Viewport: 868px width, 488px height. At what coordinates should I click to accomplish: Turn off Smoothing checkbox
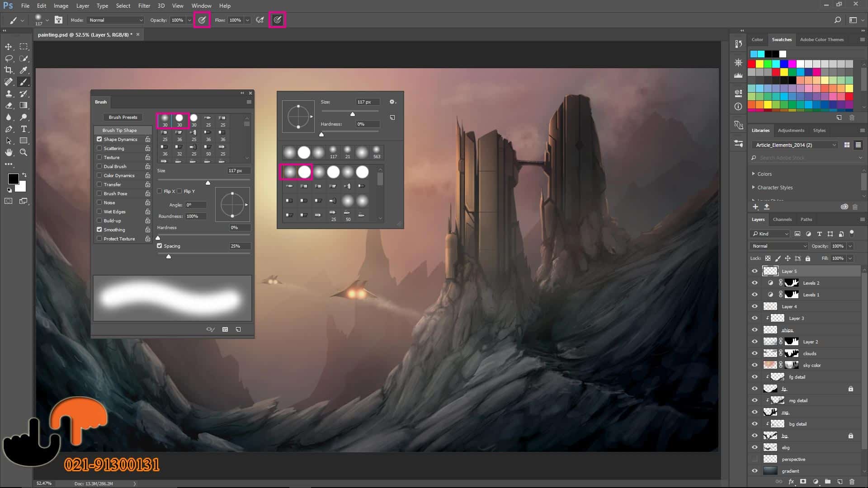(99, 230)
